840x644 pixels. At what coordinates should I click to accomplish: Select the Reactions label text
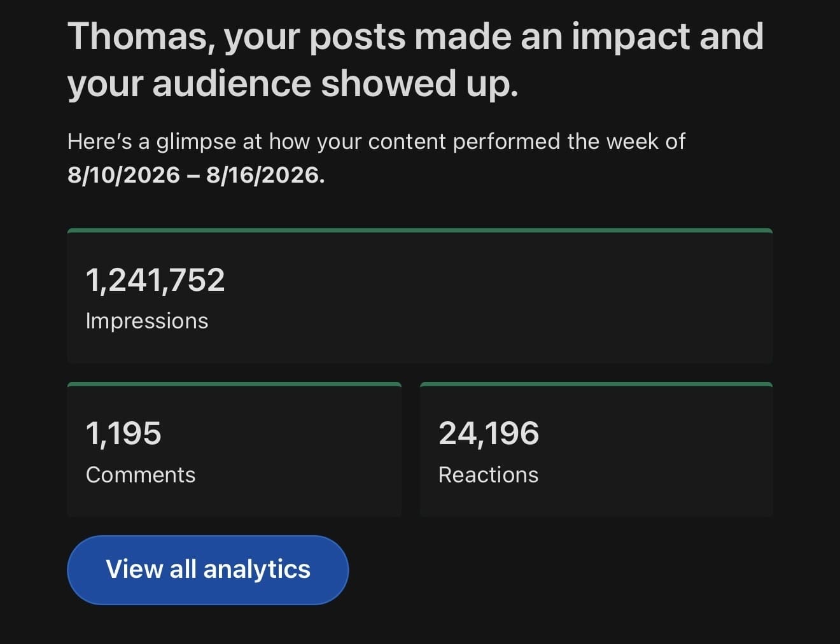(x=489, y=475)
